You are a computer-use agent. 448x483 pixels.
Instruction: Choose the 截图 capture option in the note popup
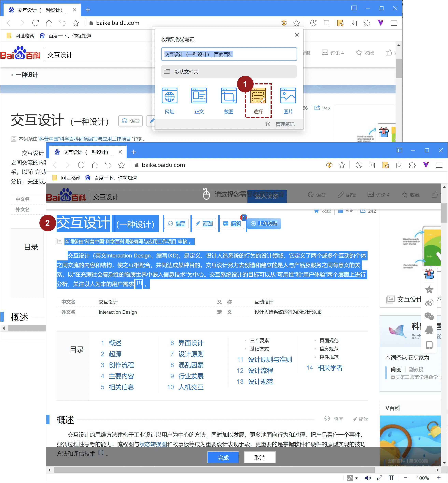pyautogui.click(x=229, y=101)
